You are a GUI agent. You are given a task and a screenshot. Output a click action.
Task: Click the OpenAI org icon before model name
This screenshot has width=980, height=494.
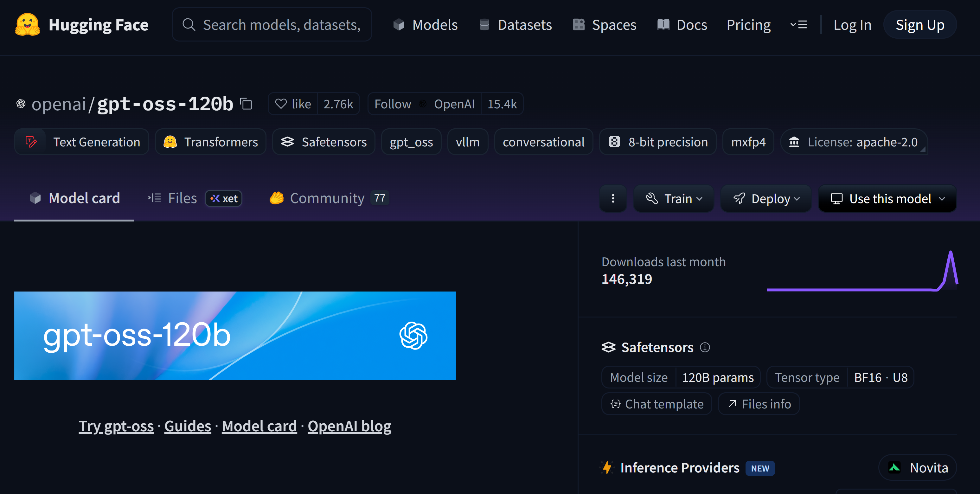click(x=21, y=104)
